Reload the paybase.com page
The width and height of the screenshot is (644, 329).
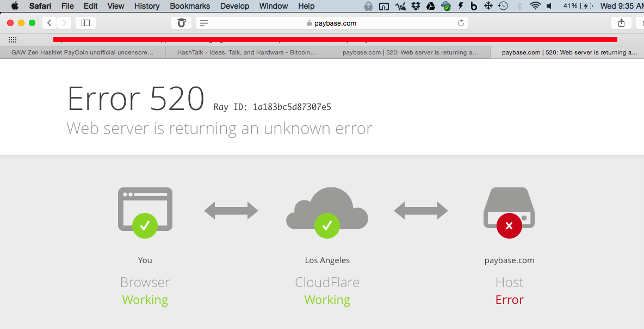coord(461,23)
